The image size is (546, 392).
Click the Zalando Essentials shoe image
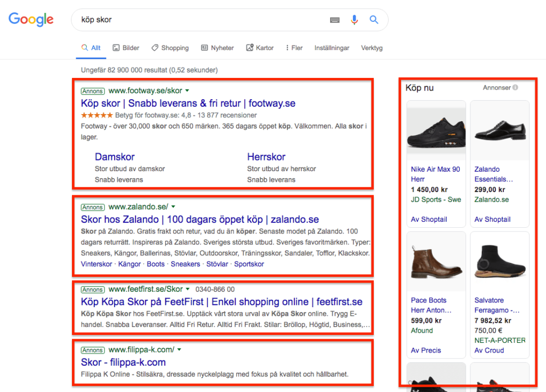500,130
